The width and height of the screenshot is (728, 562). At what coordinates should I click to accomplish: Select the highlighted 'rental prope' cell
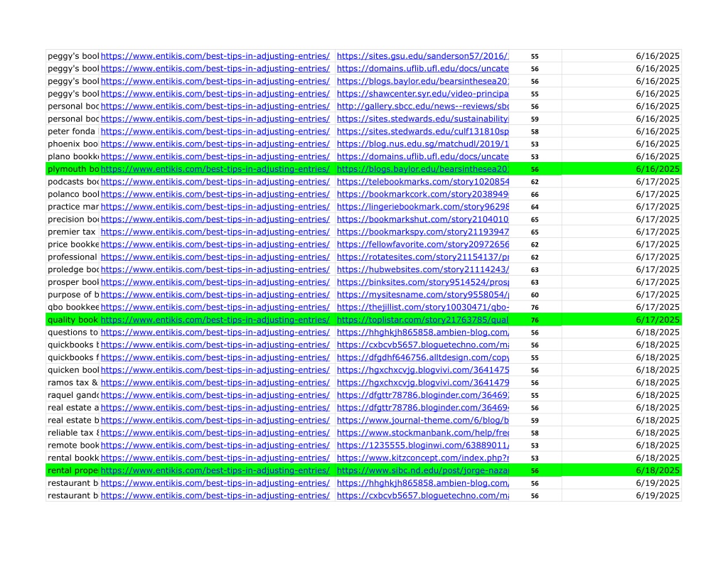pos(73,470)
